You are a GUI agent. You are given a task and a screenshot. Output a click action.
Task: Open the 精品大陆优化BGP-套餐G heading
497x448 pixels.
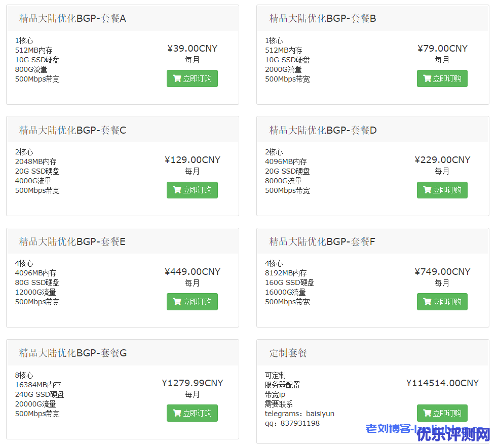(x=73, y=353)
